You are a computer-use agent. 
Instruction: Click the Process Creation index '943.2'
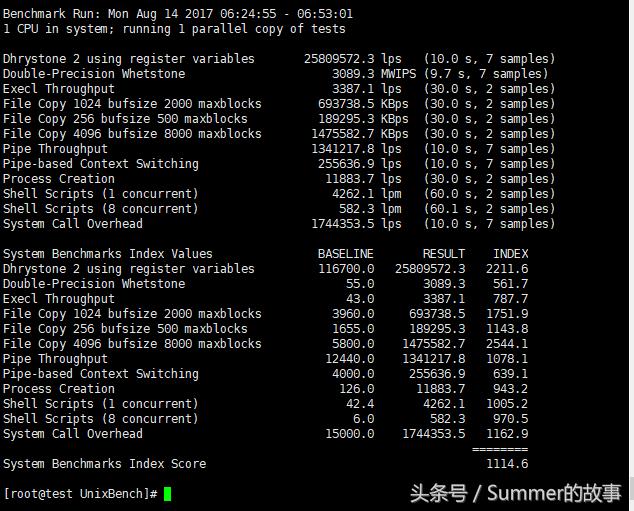click(511, 389)
